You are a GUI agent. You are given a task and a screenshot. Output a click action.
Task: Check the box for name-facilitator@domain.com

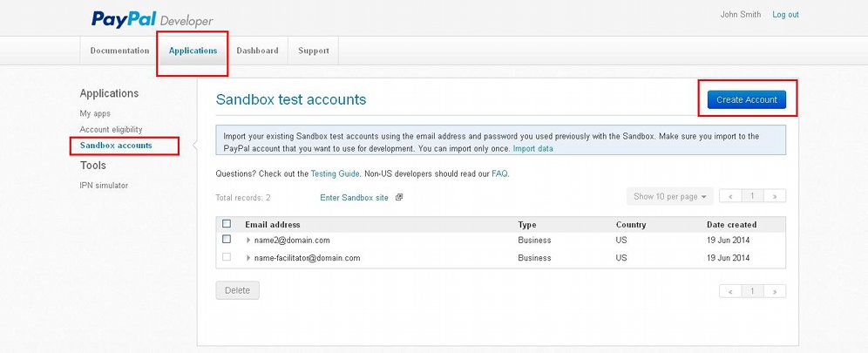coord(227,257)
